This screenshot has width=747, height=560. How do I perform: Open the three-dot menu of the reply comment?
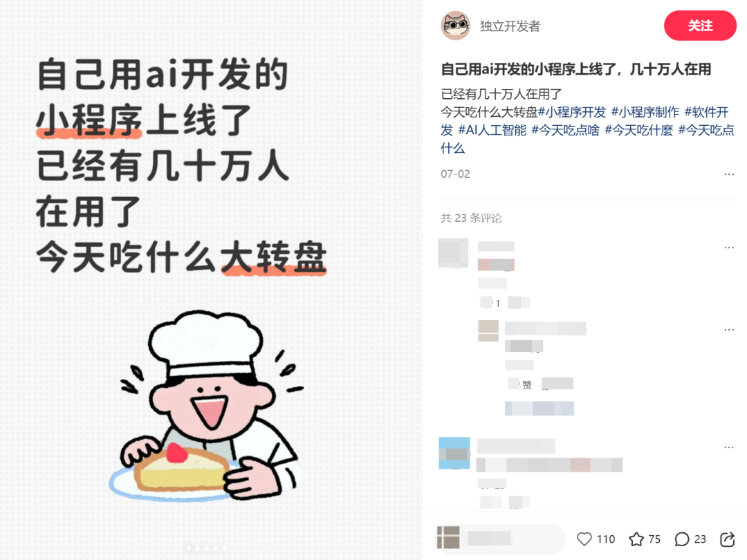click(x=729, y=330)
